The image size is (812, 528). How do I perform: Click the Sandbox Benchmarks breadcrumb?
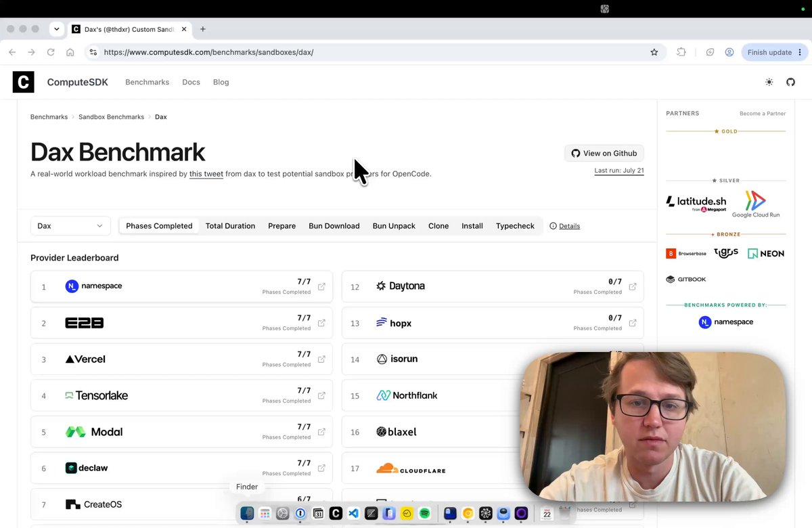point(111,117)
